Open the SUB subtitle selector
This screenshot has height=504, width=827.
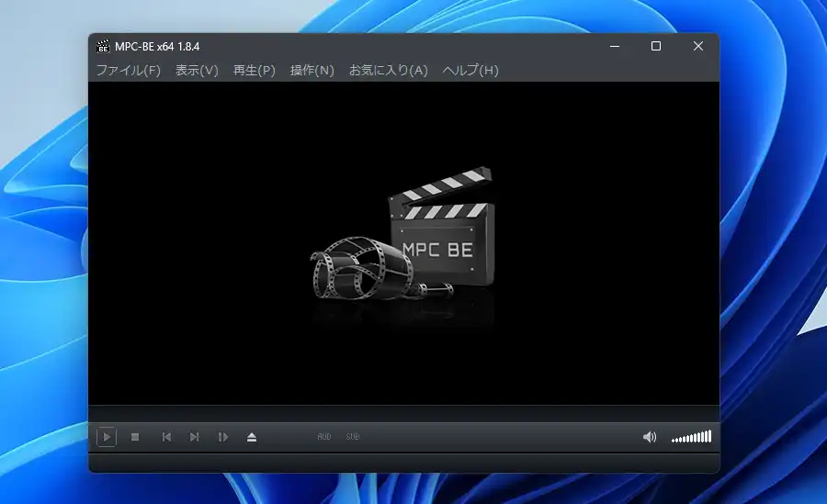tap(353, 436)
